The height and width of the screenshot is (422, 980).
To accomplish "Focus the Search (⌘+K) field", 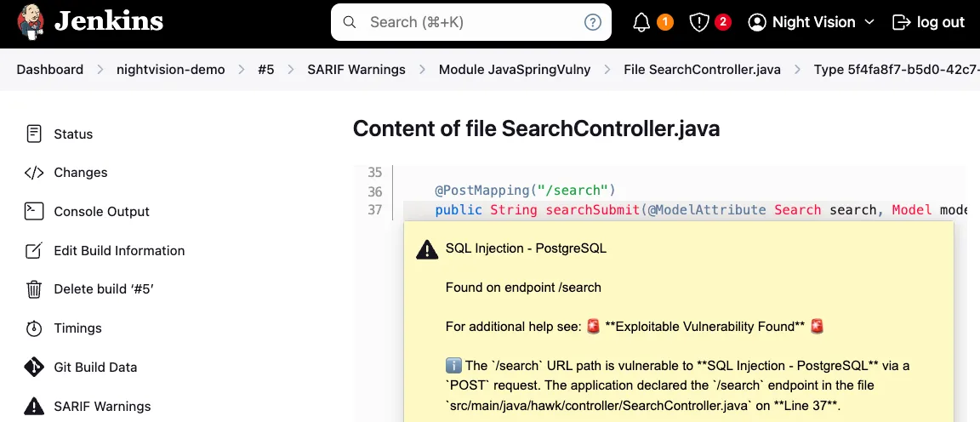I will coord(470,22).
